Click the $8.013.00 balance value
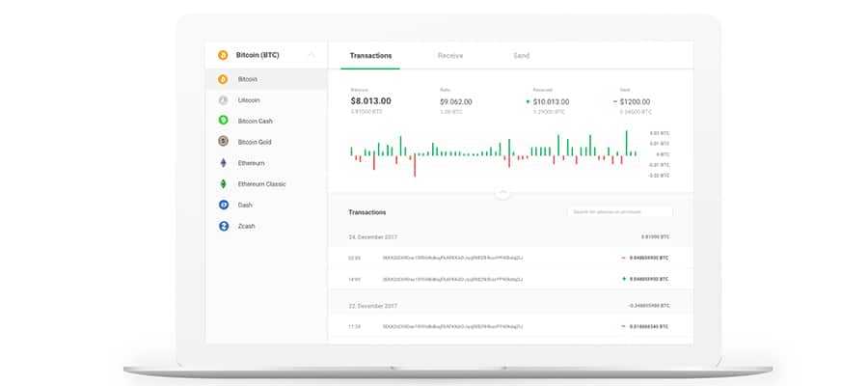This screenshot has width=868, height=386. click(x=371, y=100)
